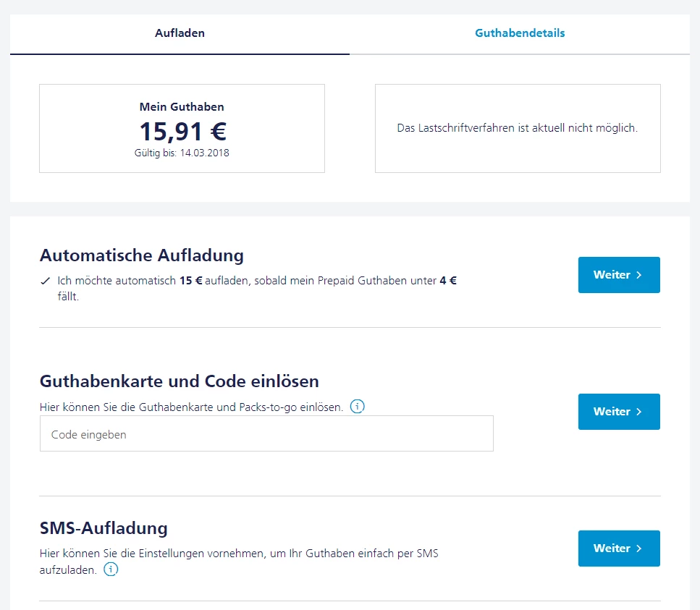Click the Guthabenkarte and Packs-to-go description text
This screenshot has height=610, width=700.
[191, 407]
